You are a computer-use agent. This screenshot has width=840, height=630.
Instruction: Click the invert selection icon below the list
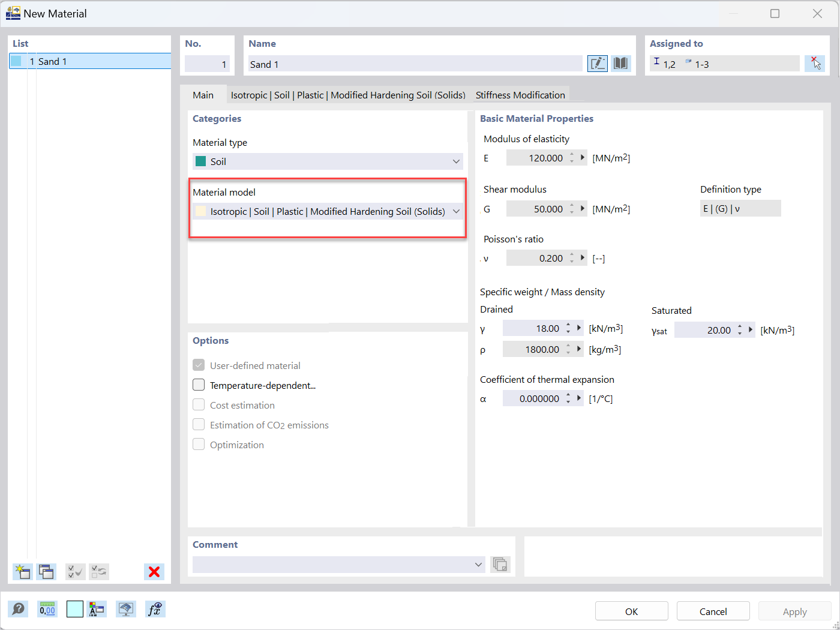99,571
